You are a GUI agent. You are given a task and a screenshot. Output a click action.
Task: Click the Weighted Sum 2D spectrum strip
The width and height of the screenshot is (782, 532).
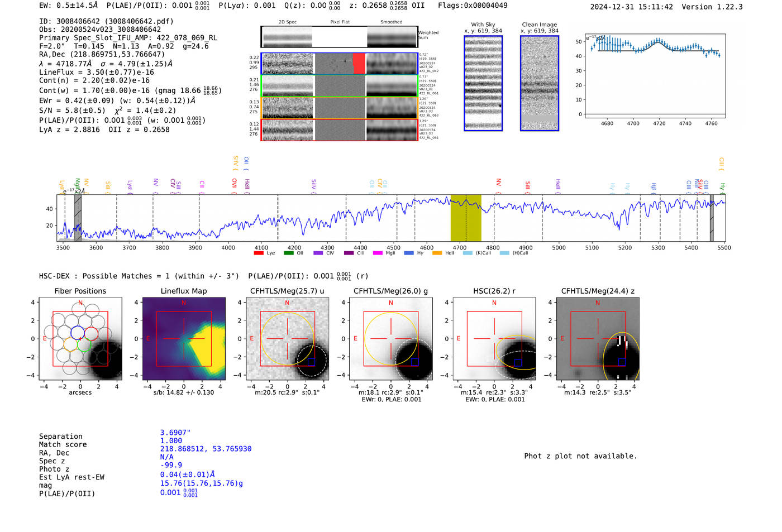point(339,37)
